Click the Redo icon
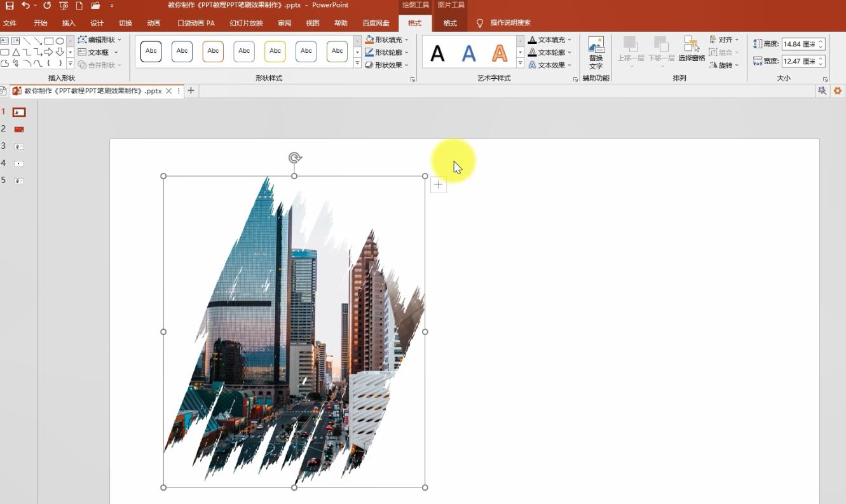Image resolution: width=846 pixels, height=504 pixels. (47, 5)
